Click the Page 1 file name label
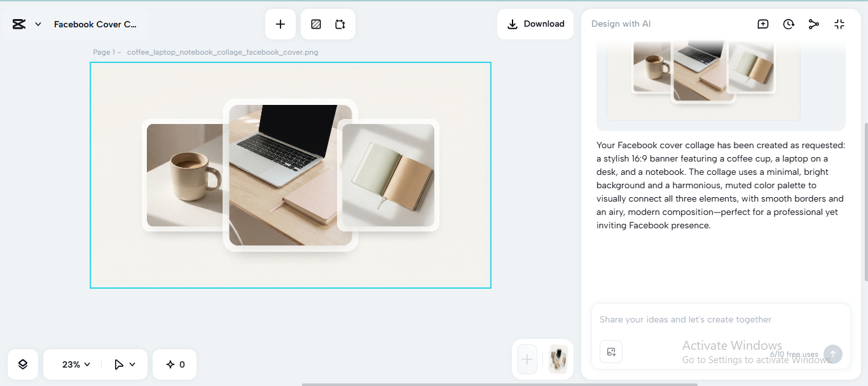The image size is (868, 386). 205,52
